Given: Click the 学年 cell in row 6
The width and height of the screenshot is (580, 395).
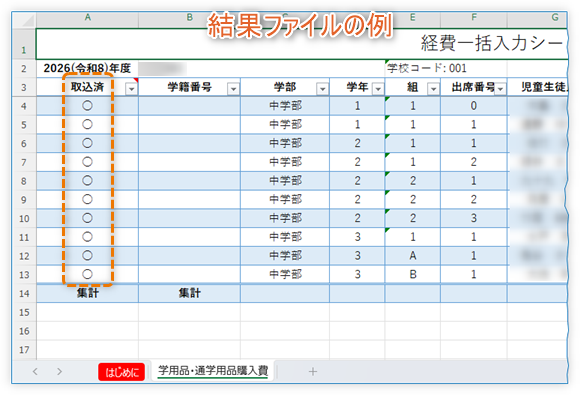Looking at the screenshot, I should [x=357, y=144].
